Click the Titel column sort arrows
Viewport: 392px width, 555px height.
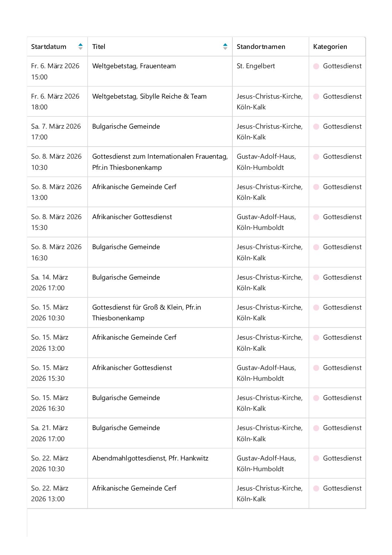[225, 47]
